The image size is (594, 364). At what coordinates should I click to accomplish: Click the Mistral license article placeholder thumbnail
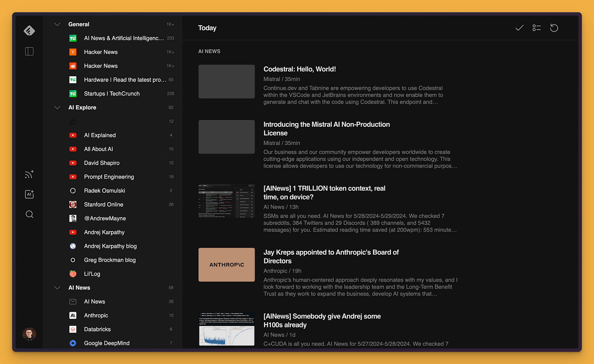tap(227, 137)
